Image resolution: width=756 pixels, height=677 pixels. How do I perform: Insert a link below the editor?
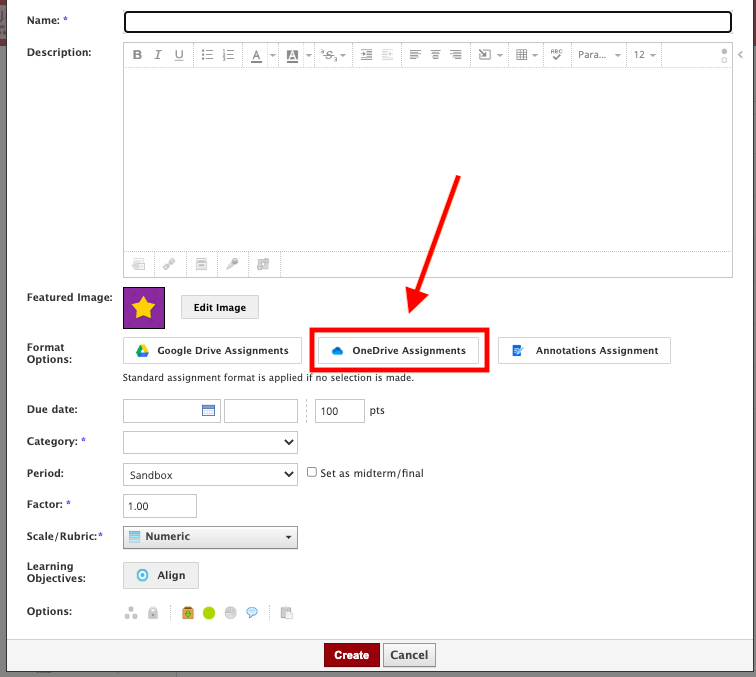(169, 264)
